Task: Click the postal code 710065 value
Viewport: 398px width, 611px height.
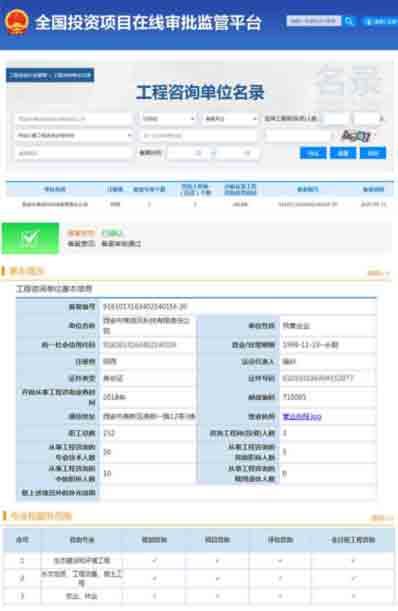Action: (294, 397)
